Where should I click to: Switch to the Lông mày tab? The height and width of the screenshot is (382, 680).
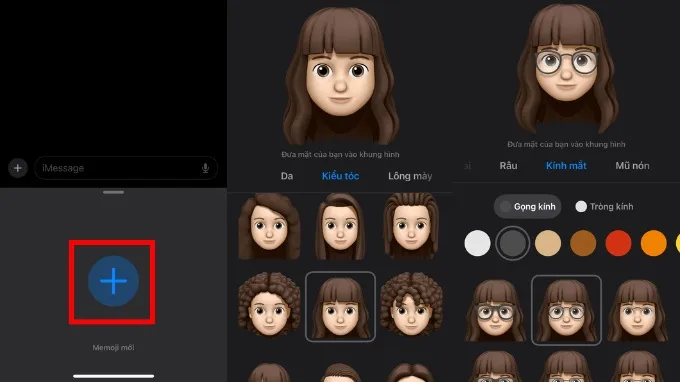point(410,176)
